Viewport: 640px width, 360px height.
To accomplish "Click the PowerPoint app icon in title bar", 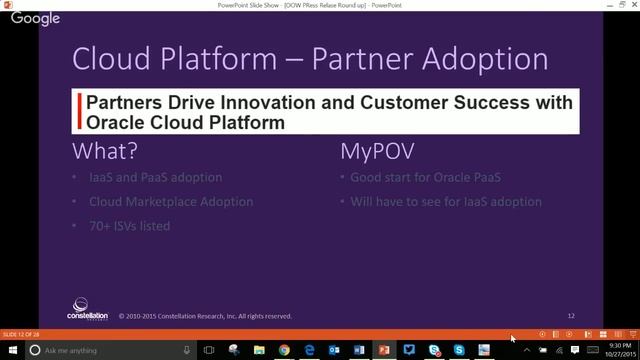I will [8, 5].
